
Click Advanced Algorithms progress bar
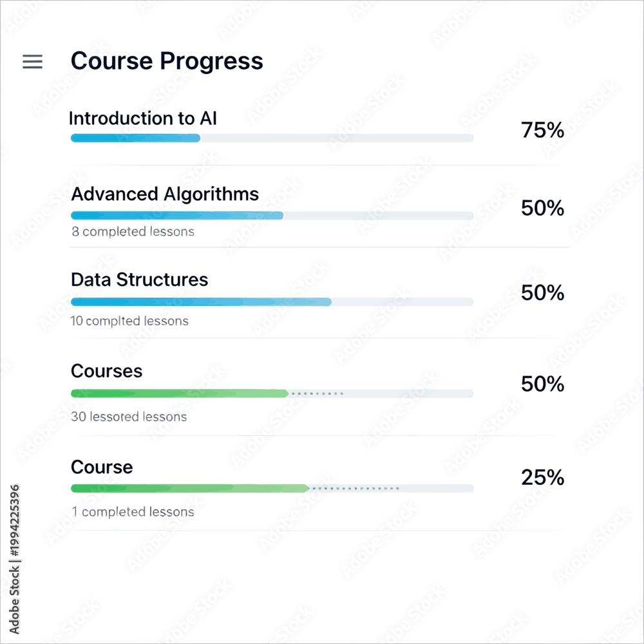272,215
